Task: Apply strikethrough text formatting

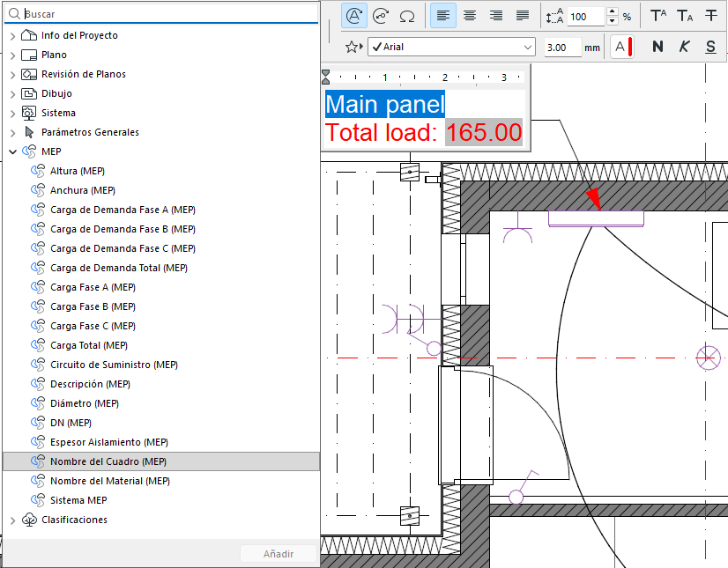Action: tap(711, 16)
